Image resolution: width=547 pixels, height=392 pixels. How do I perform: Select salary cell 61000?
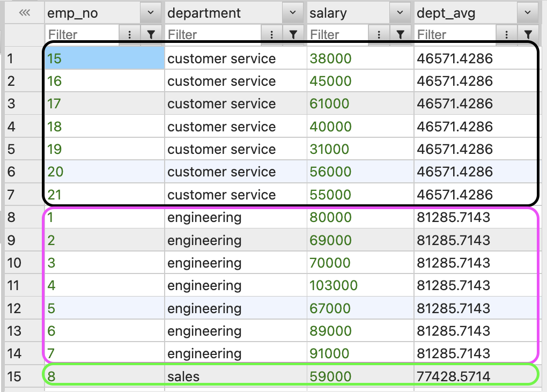click(x=360, y=103)
